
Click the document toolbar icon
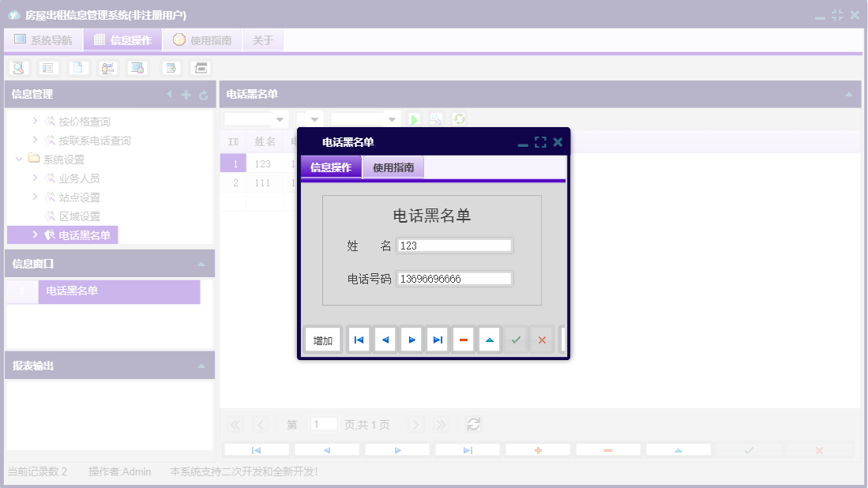pos(78,67)
